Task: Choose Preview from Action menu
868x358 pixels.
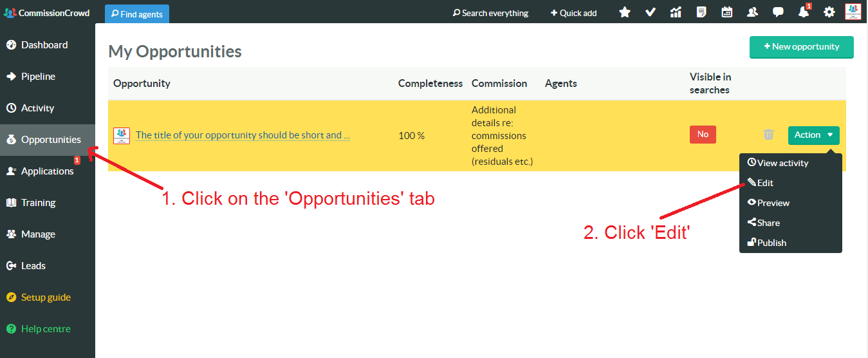Action: click(790, 203)
